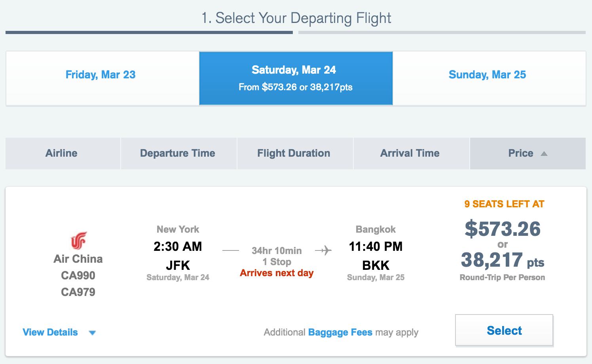Click the $573.26 round-trip price
This screenshot has width=592, height=364.
click(503, 229)
